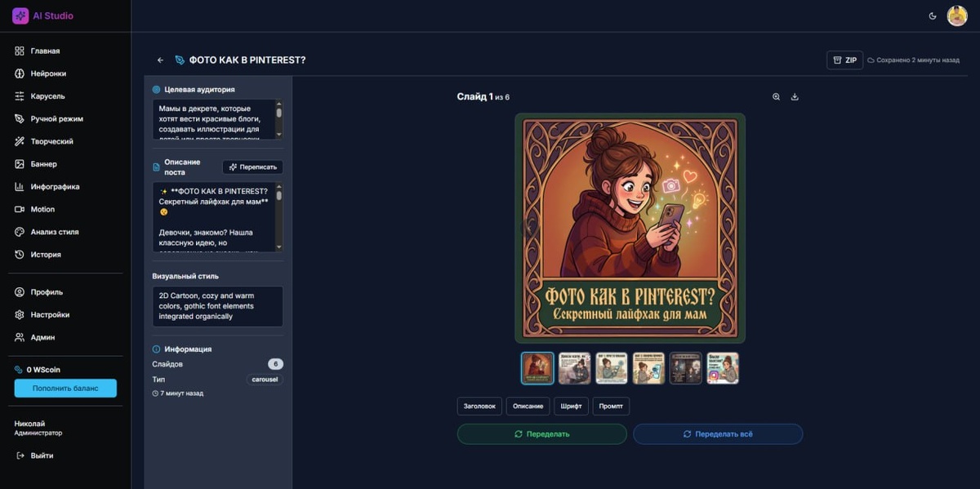Click the AI Studio logo icon
Viewport: 980px width, 489px height.
click(20, 16)
